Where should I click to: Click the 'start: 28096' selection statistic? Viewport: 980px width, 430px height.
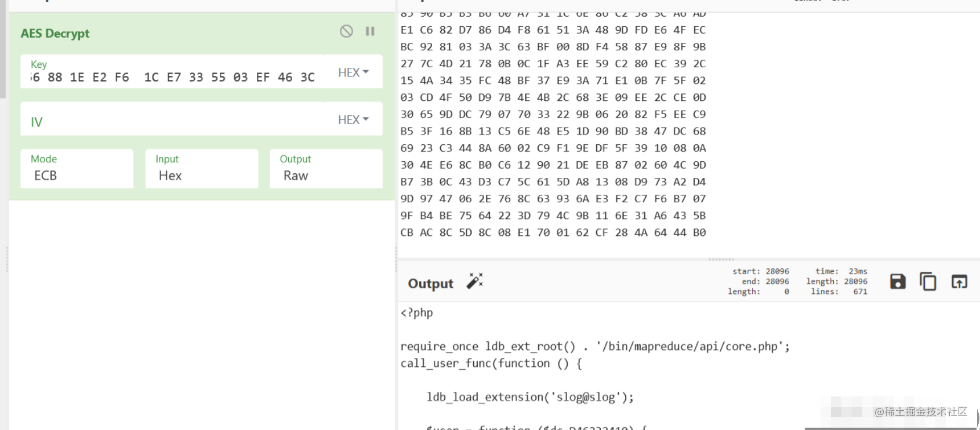pyautogui.click(x=760, y=271)
